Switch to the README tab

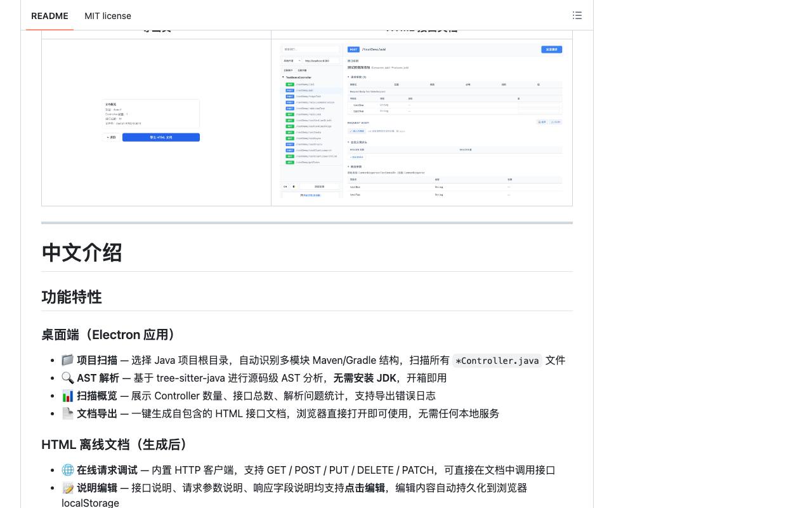49,16
